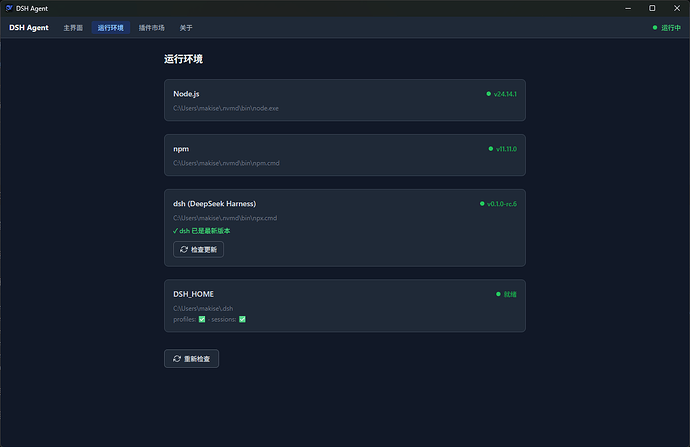Click the DSH Agent brand title in navbar
690x447 pixels.
[x=29, y=28]
